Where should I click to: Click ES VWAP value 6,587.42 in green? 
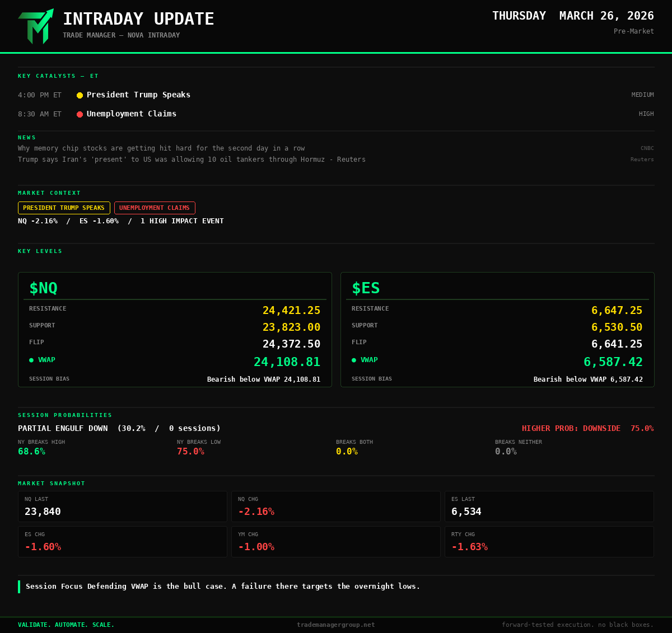[x=613, y=362]
